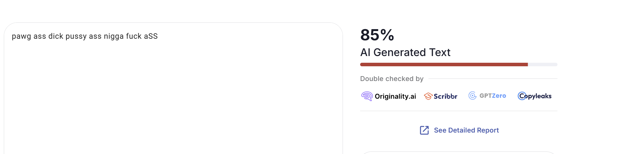Click the entered text line in the text box
Image resolution: width=644 pixels, height=154 pixels.
point(85,36)
